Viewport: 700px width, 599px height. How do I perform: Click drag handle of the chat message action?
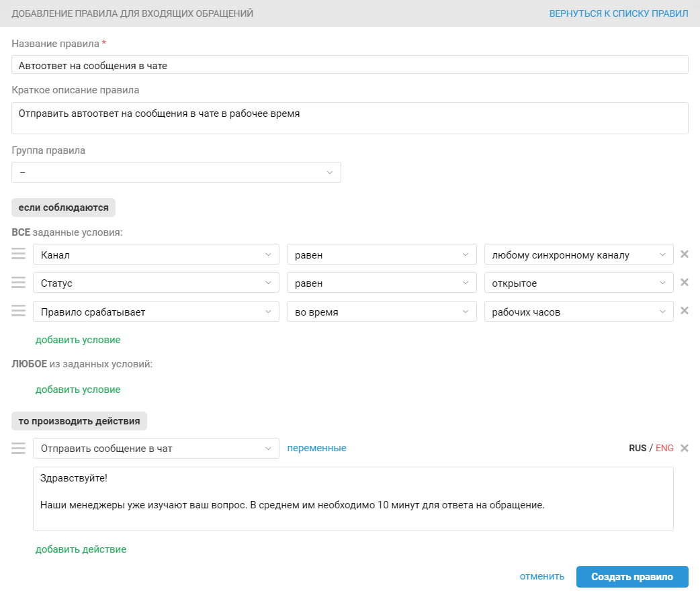coord(18,448)
